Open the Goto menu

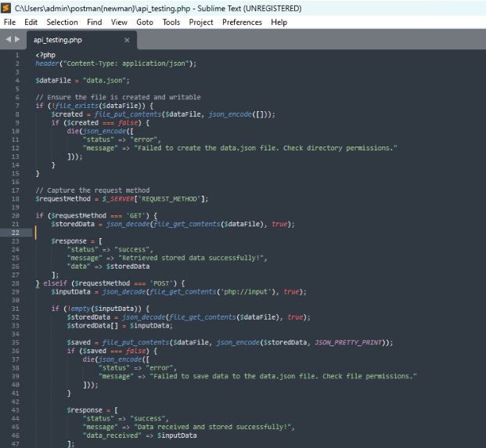coord(145,22)
